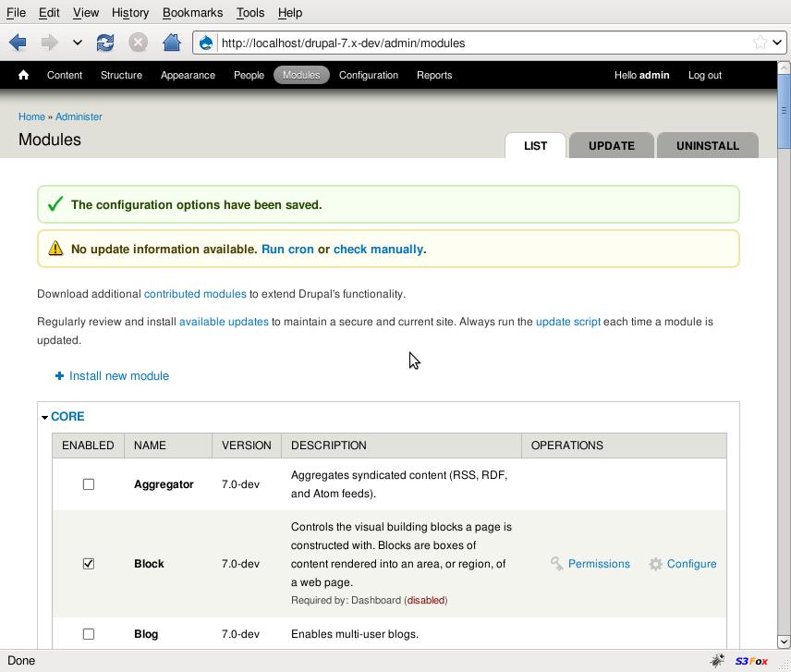
Task: Click the Drupal home icon in admin toolbar
Action: click(x=24, y=75)
